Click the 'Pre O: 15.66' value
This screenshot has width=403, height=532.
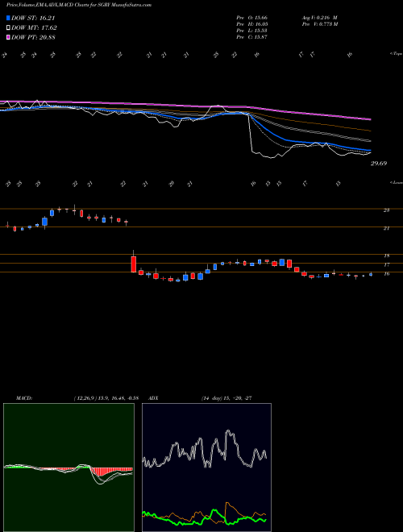(253, 18)
